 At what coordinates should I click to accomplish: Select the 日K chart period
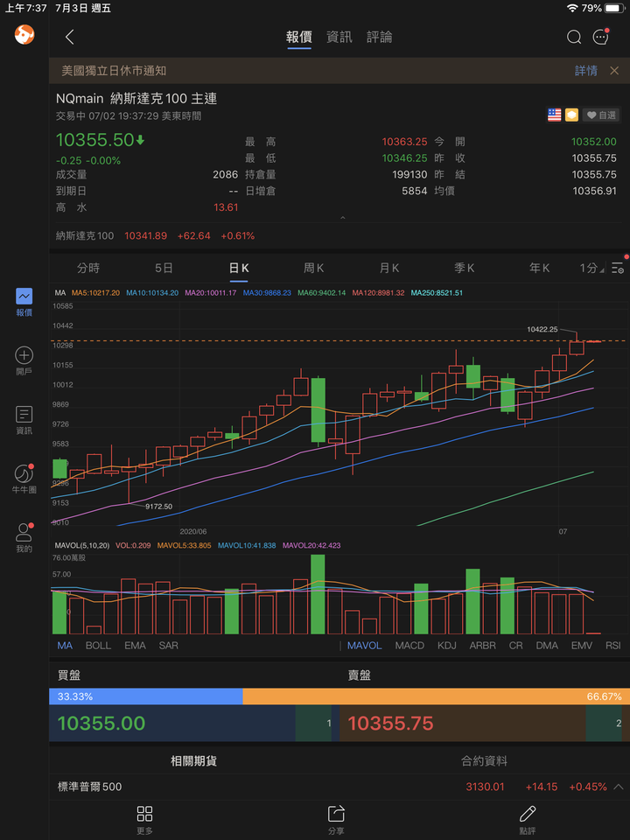[x=239, y=268]
